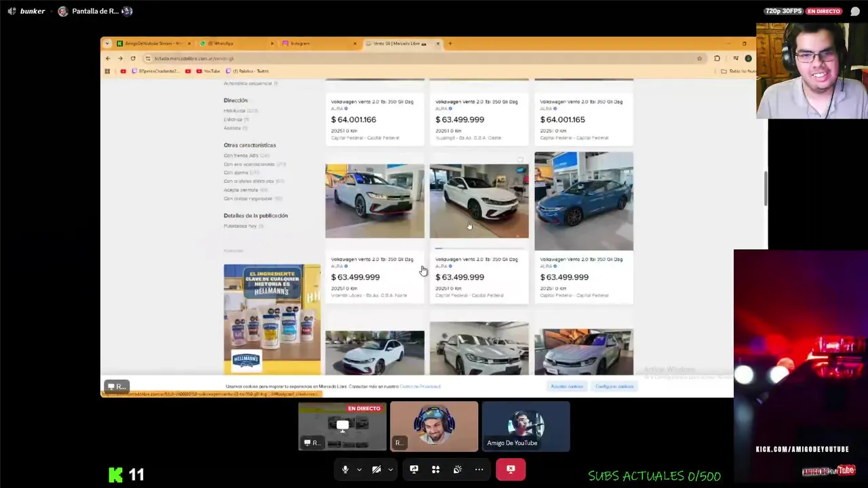Go forward in the browser
The image size is (868, 488).
(x=120, y=58)
